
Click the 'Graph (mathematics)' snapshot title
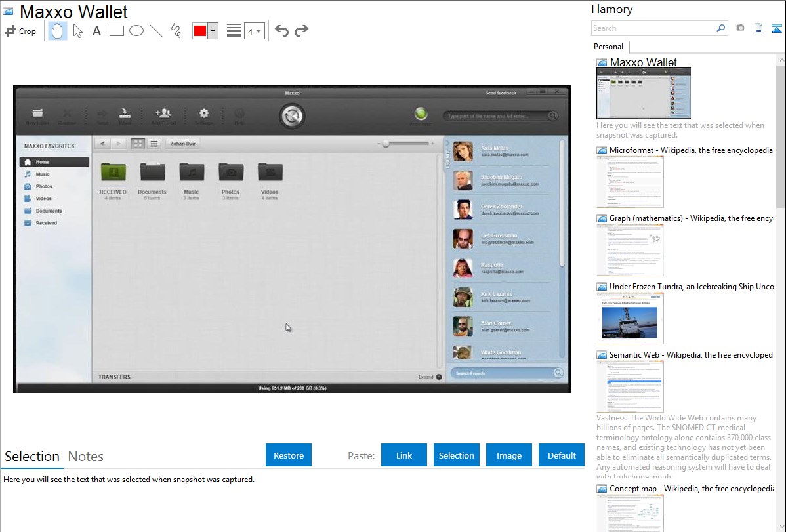coord(691,218)
